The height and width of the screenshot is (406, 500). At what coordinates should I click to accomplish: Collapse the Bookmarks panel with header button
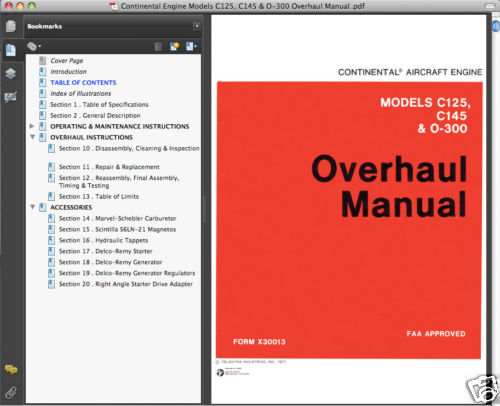click(x=197, y=26)
